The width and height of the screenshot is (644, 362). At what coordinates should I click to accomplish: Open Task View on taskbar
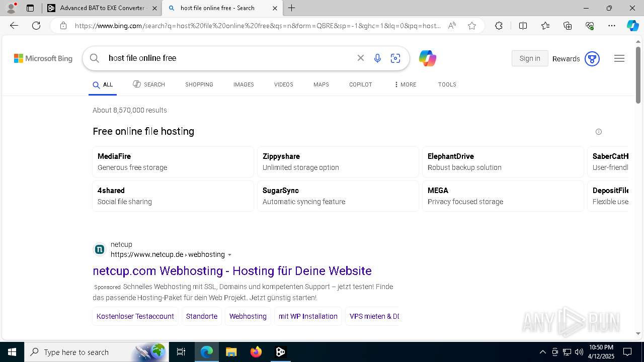point(181,352)
